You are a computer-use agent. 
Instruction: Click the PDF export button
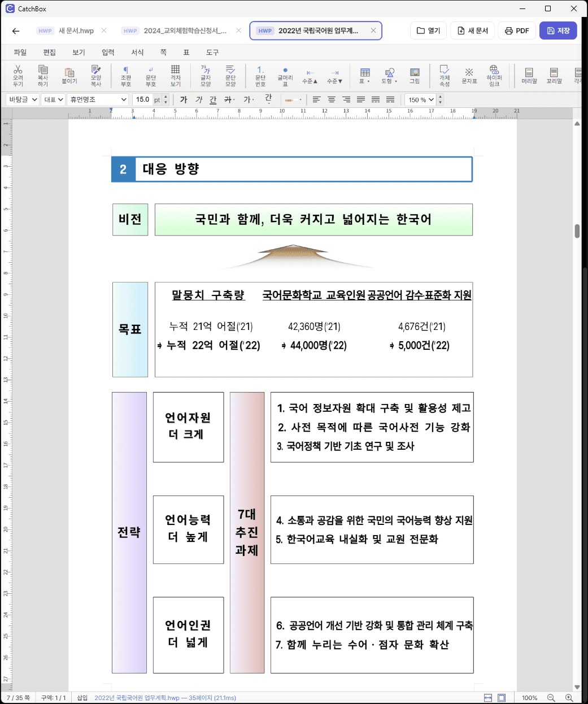[x=517, y=31]
